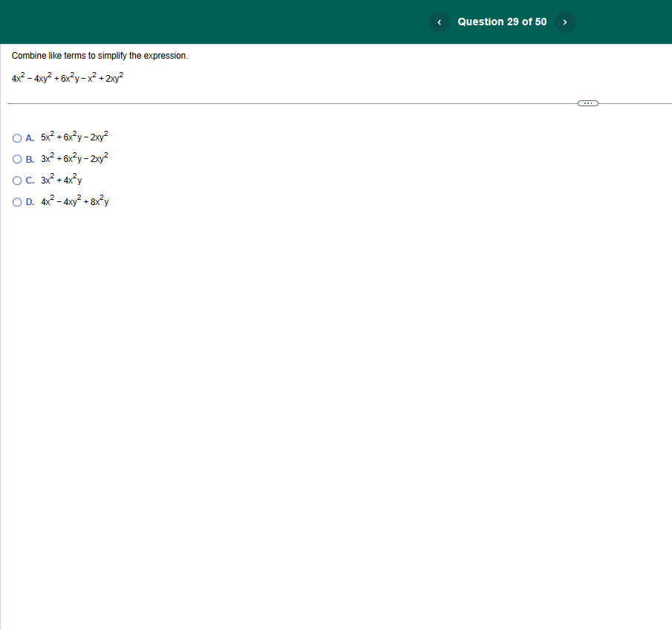
Task: Click the right chevron to advance to question 30
Action: coord(565,22)
